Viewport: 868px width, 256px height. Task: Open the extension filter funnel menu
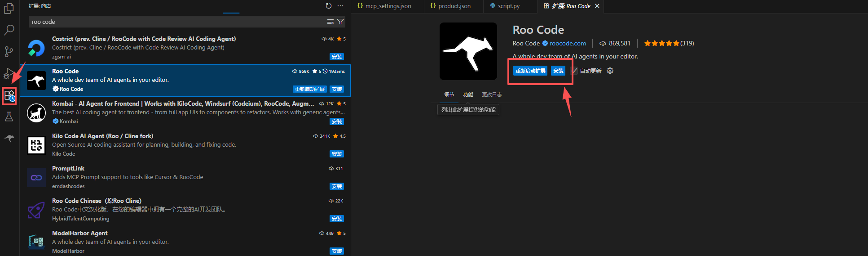[340, 22]
